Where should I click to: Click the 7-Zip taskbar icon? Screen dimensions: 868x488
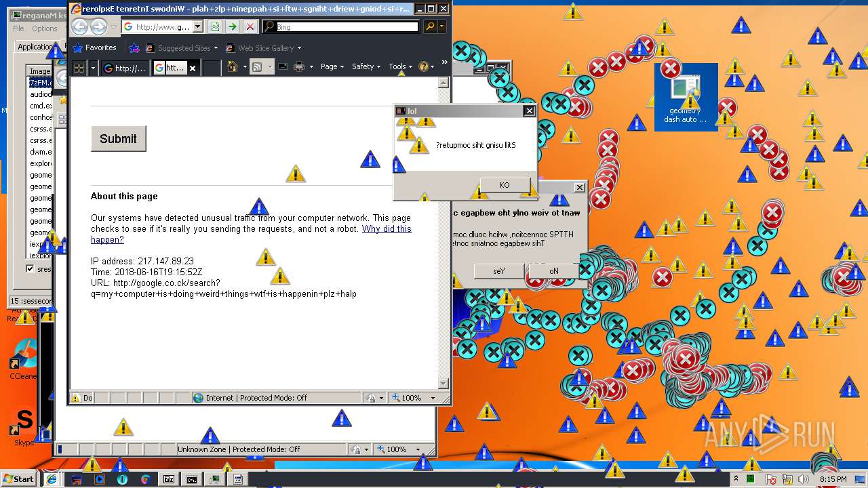click(x=169, y=479)
